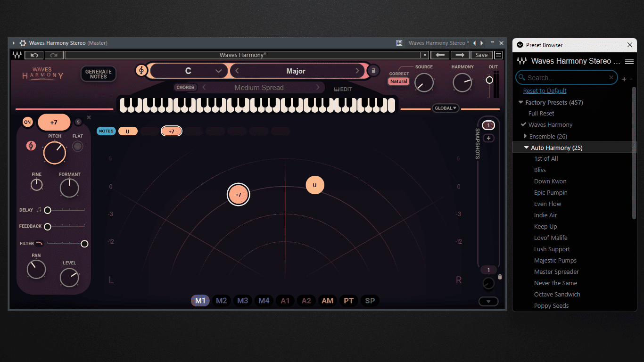The height and width of the screenshot is (362, 644).
Task: Select the +7 voice chip beside NOTES
Action: [x=172, y=131]
